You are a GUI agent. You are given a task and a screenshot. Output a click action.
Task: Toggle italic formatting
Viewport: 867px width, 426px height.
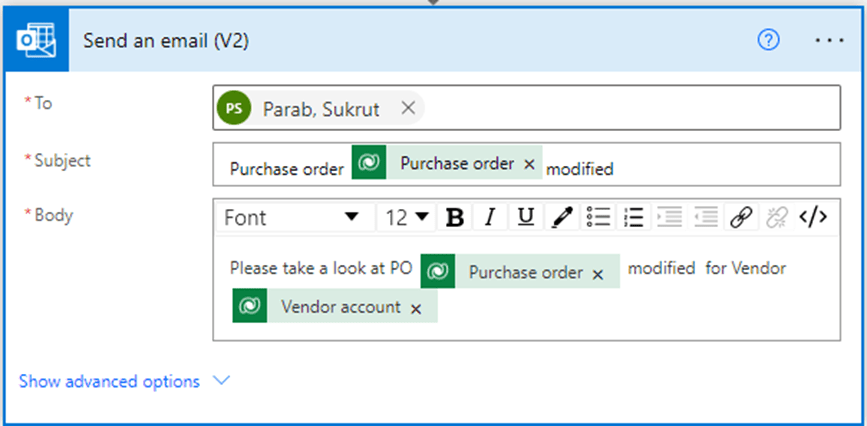pyautogui.click(x=490, y=217)
